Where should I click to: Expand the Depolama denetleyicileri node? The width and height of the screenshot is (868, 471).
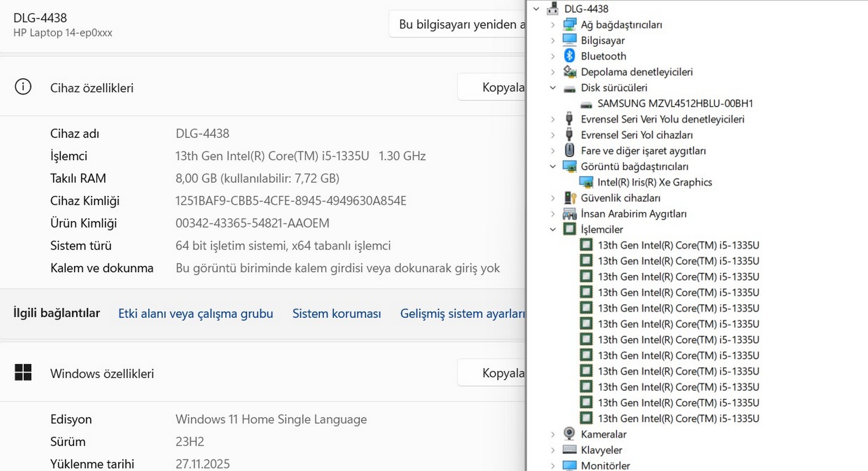pyautogui.click(x=553, y=72)
